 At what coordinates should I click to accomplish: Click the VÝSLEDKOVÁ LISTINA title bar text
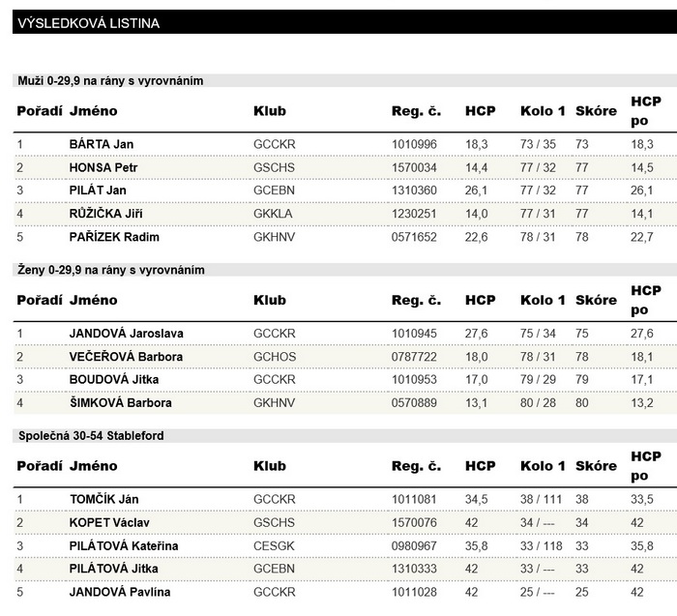point(89,23)
